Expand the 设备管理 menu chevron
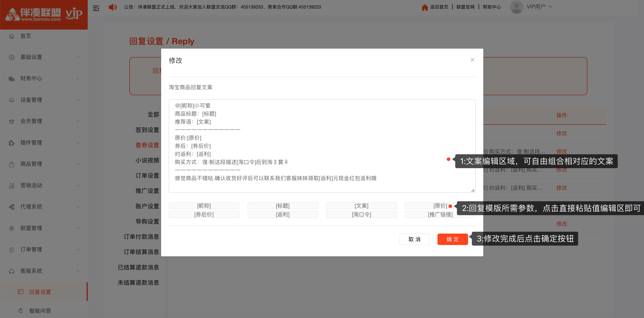This screenshot has width=644, height=318. pos(78,100)
